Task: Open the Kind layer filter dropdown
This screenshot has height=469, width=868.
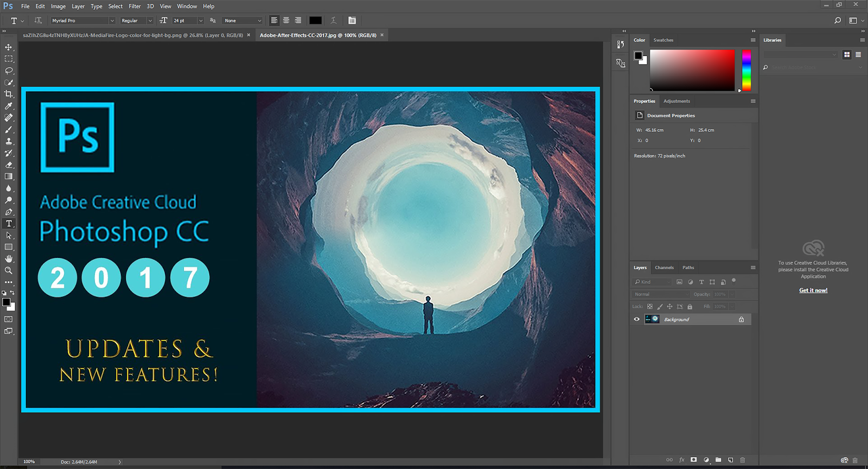Action: (x=653, y=282)
